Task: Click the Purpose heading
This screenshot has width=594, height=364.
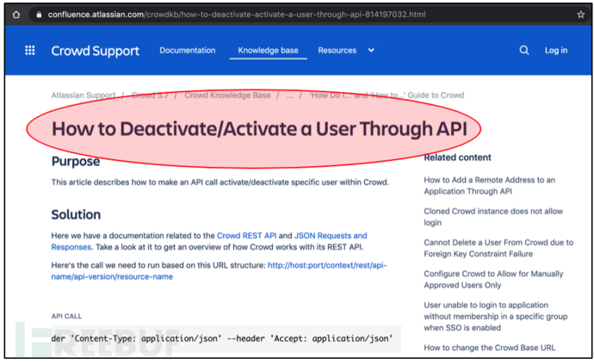Action: click(x=76, y=162)
